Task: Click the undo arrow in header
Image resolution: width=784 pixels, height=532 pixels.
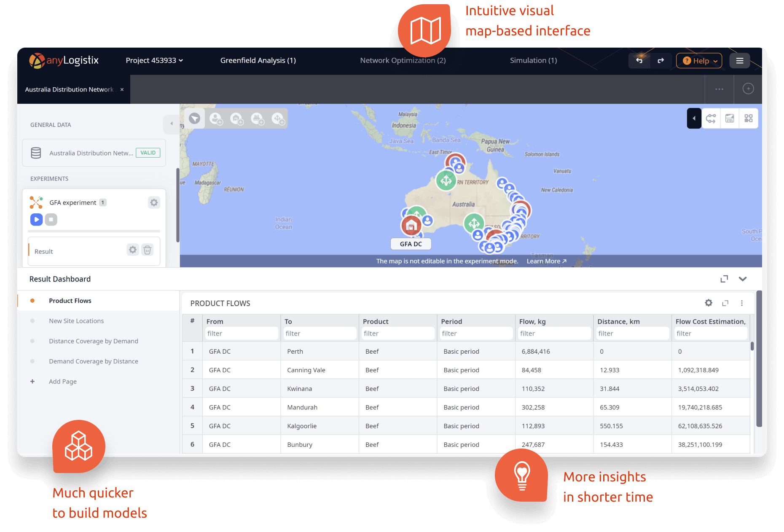Action: tap(639, 61)
